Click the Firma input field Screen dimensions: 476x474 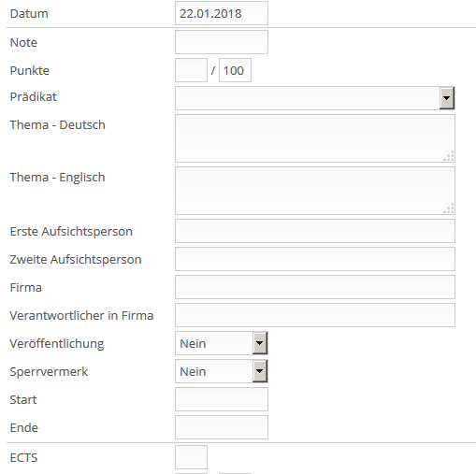coord(315,287)
